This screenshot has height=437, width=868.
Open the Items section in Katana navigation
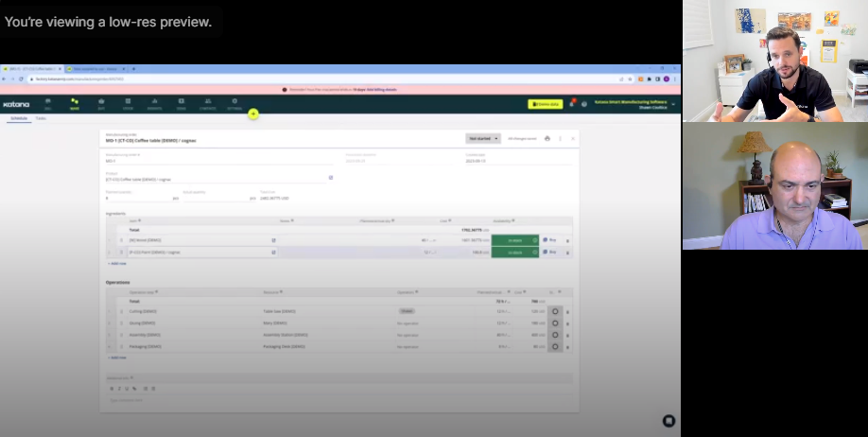click(x=181, y=104)
